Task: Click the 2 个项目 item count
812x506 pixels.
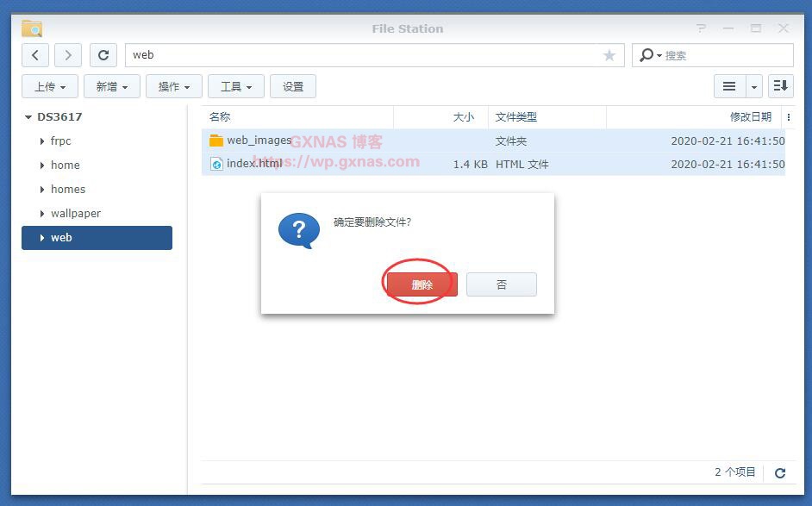Action: [x=734, y=472]
